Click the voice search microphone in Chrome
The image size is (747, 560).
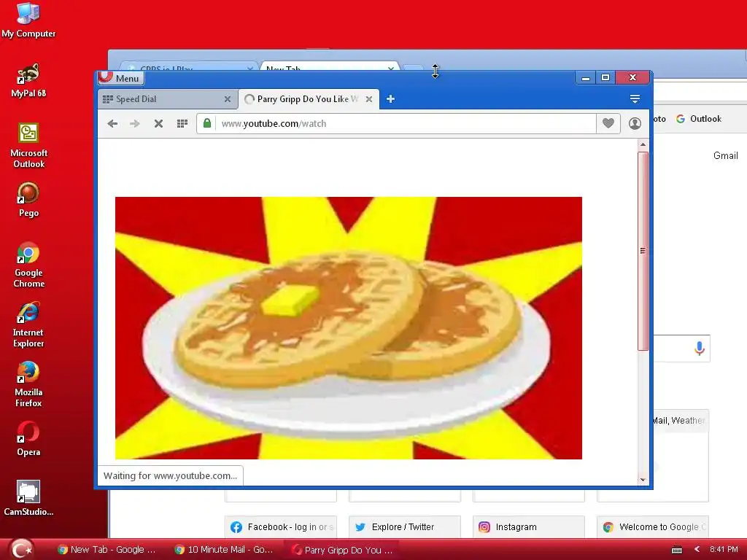tap(699, 349)
